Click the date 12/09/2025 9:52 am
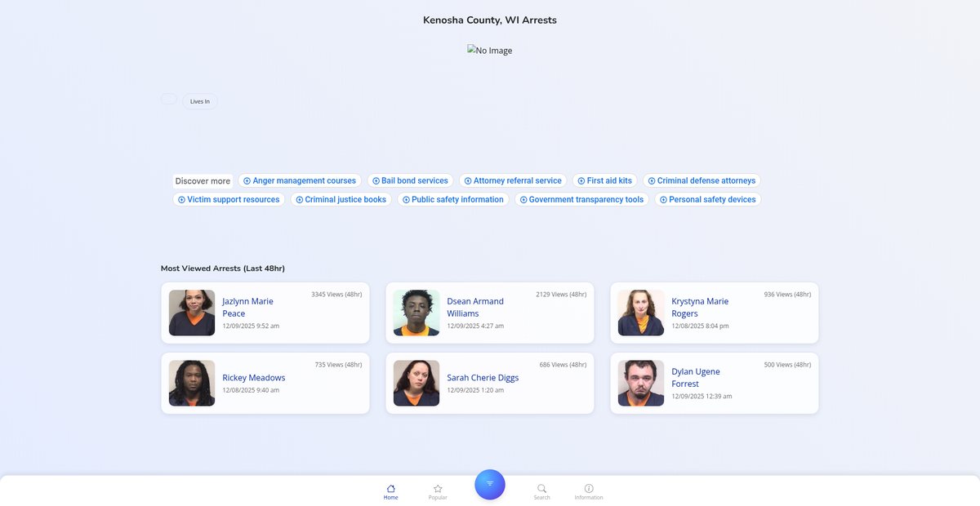 [251, 326]
